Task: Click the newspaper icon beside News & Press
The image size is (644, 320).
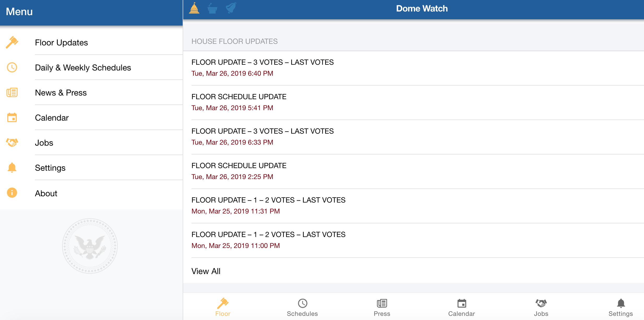Action: tap(12, 92)
